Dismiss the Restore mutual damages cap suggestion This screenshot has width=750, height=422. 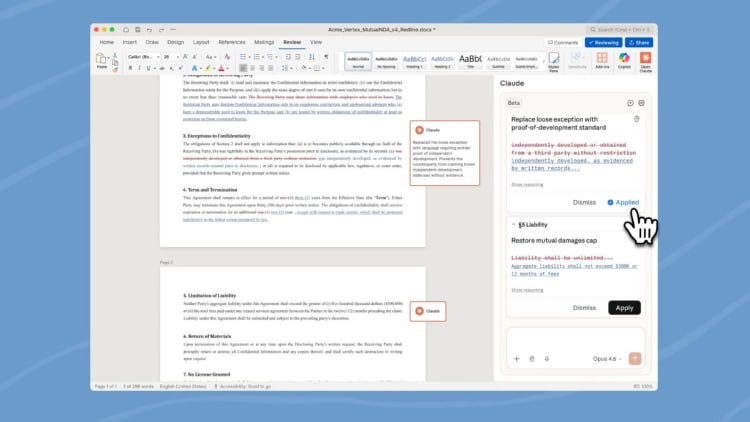point(584,308)
